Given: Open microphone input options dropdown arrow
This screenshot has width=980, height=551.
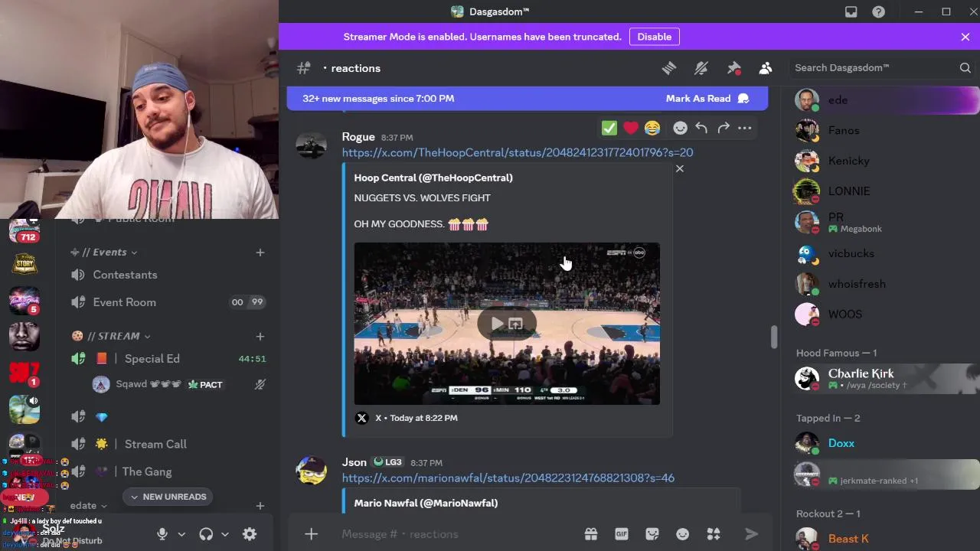Looking at the screenshot, I should (181, 534).
